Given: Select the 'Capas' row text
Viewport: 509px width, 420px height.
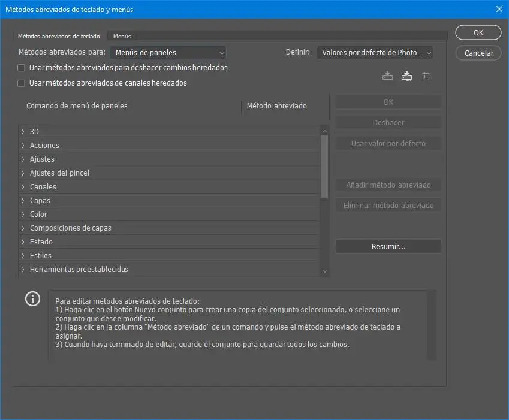Looking at the screenshot, I should pos(40,201).
